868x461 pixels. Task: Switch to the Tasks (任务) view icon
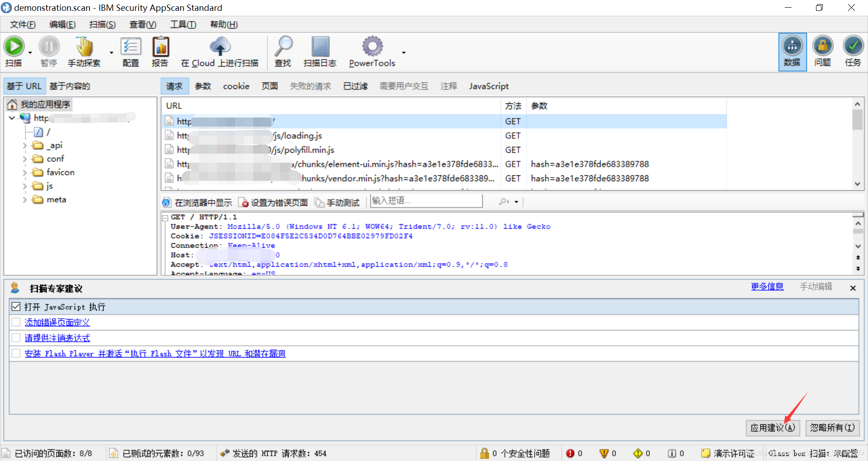pyautogui.click(x=853, y=52)
